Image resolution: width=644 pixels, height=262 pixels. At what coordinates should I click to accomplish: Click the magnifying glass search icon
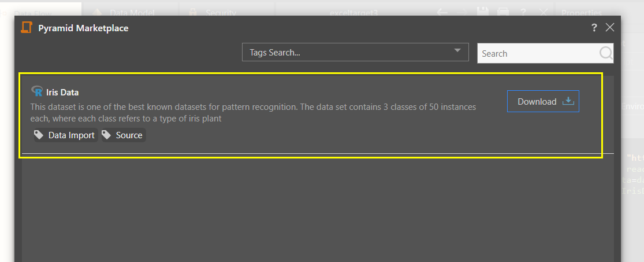click(606, 53)
